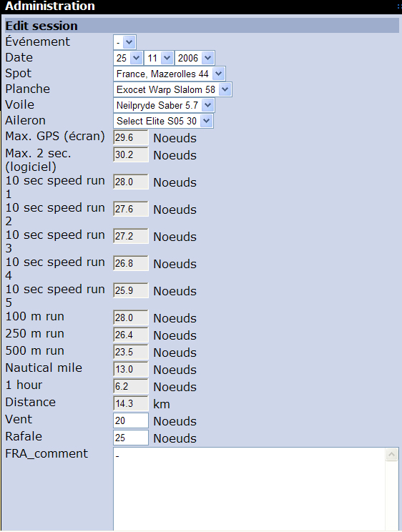Expand the Planche dropdown Exocet Warp Slalom
Image resolution: width=402 pixels, height=532 pixels.
(x=172, y=89)
